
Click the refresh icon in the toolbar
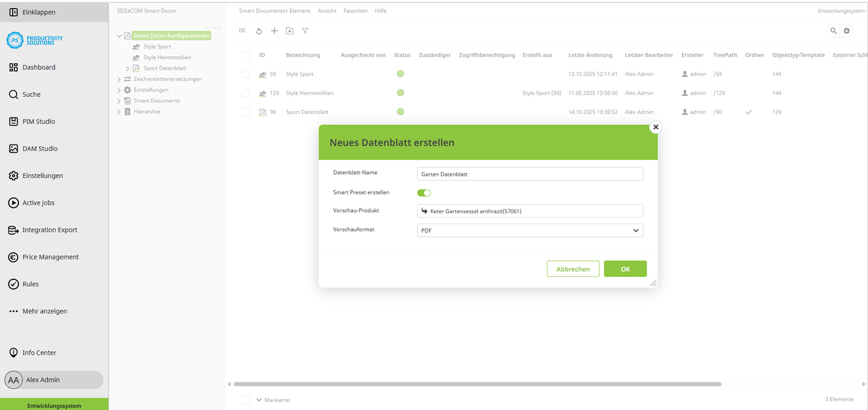coord(258,30)
